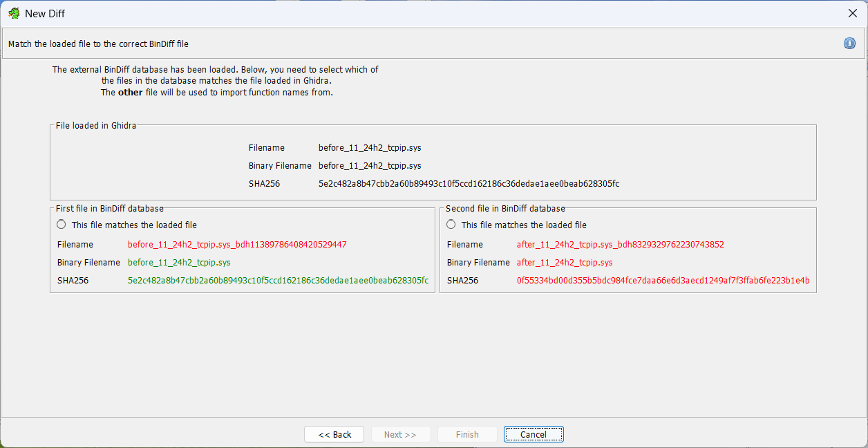The image size is (868, 448).
Task: Click the bold word 'other' in the instructions
Action: coord(131,92)
